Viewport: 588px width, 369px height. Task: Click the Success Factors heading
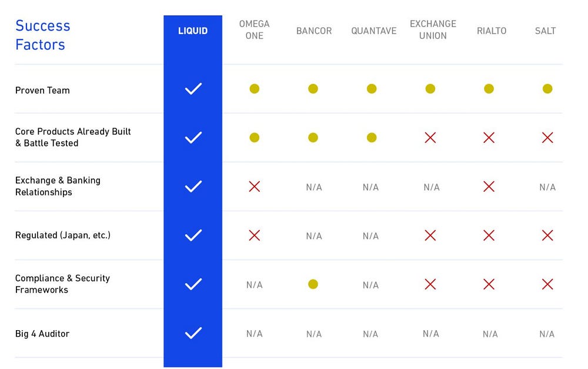pos(42,35)
